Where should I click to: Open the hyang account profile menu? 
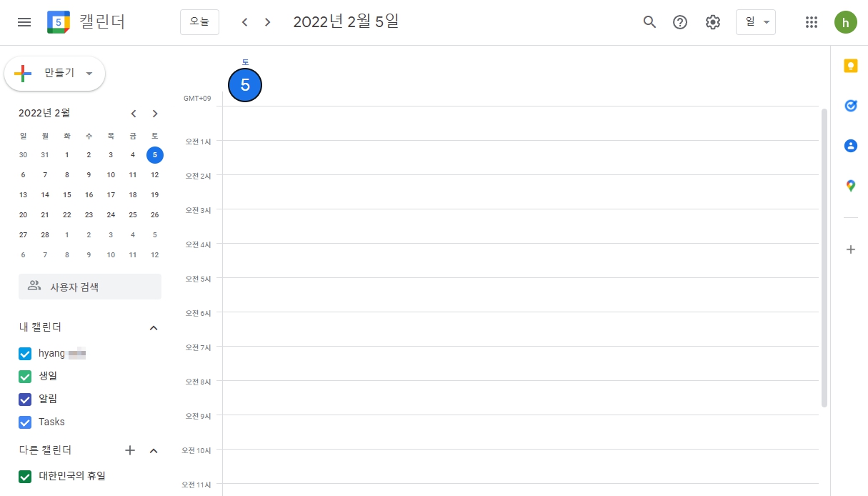pyautogui.click(x=846, y=22)
